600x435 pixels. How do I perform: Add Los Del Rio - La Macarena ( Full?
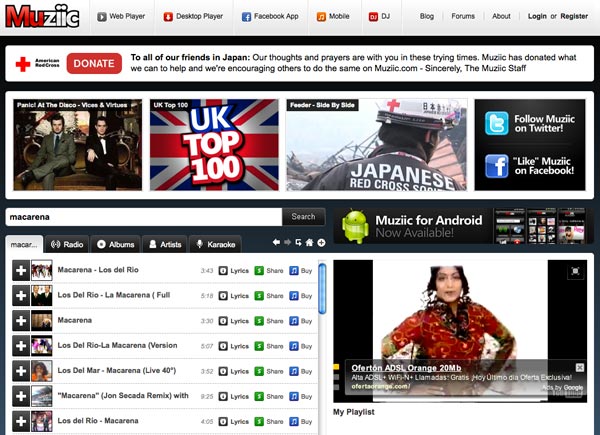point(21,295)
